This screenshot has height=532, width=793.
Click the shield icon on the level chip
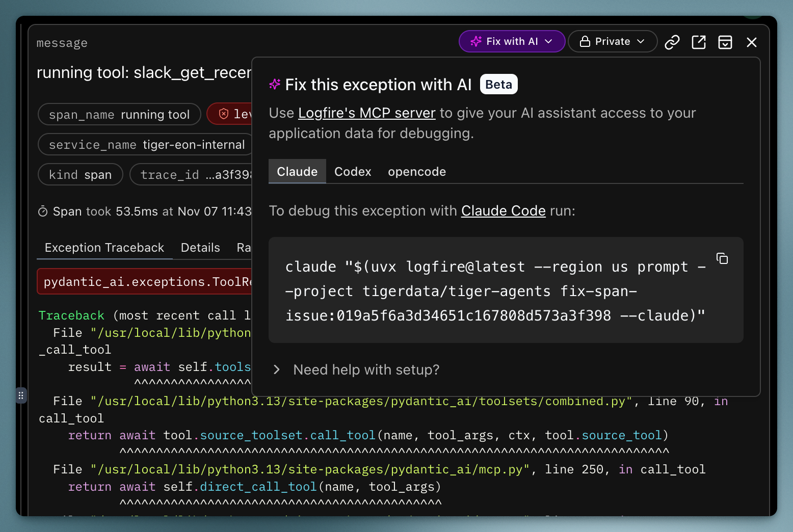223,114
